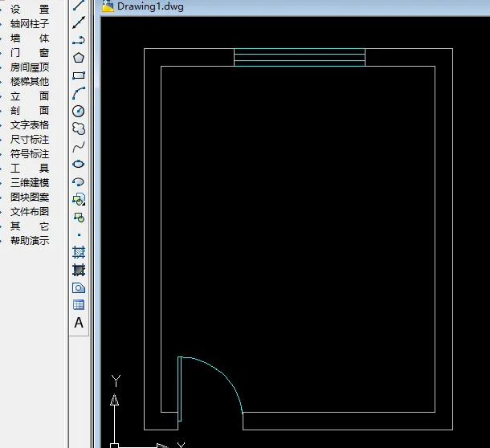Open the 门窗 menu item
The width and height of the screenshot is (490, 448).
(x=29, y=53)
